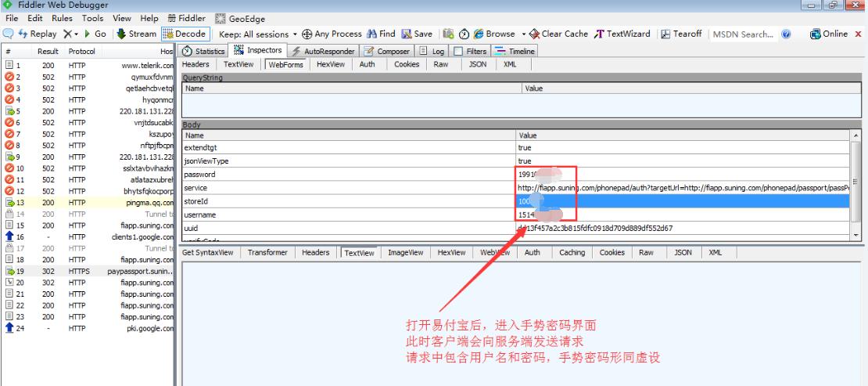The height and width of the screenshot is (386, 868).
Task: Open the Edit menu
Action: click(35, 18)
